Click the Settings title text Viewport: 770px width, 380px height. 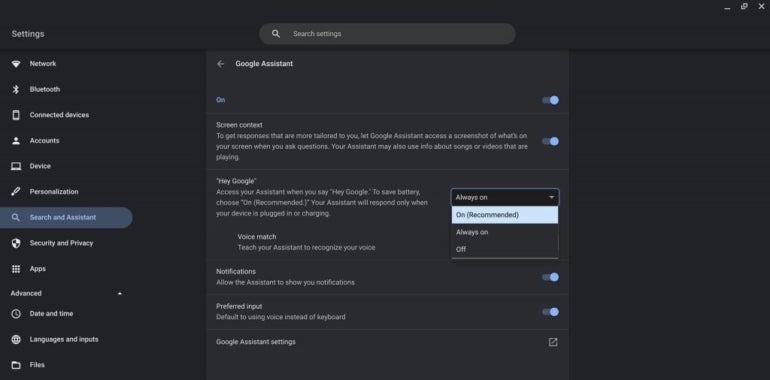(x=28, y=34)
